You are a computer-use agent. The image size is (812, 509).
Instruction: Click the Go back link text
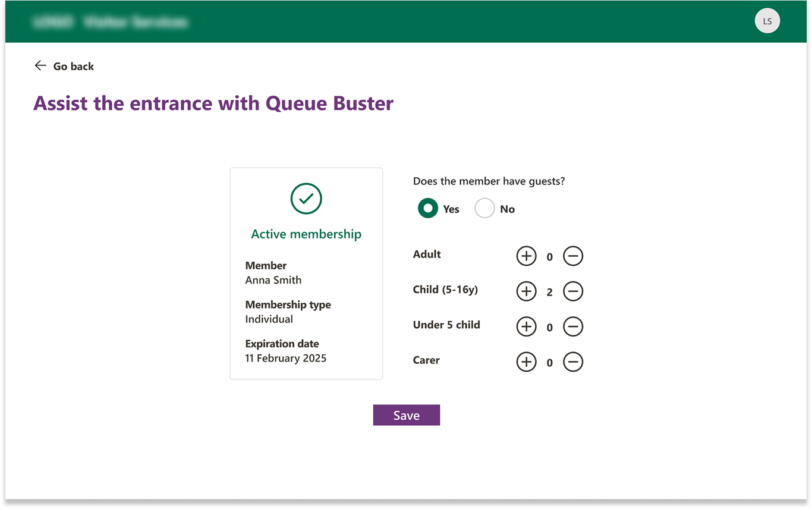coord(73,67)
